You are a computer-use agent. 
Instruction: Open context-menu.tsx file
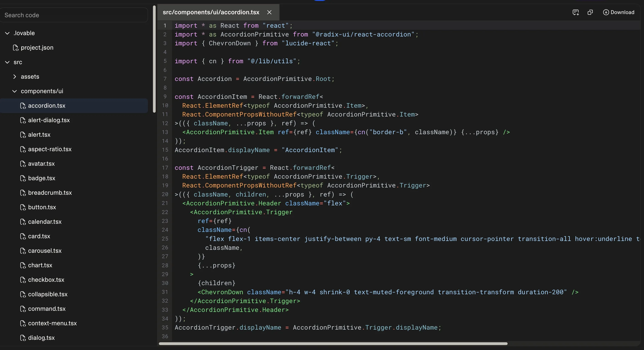[52, 323]
